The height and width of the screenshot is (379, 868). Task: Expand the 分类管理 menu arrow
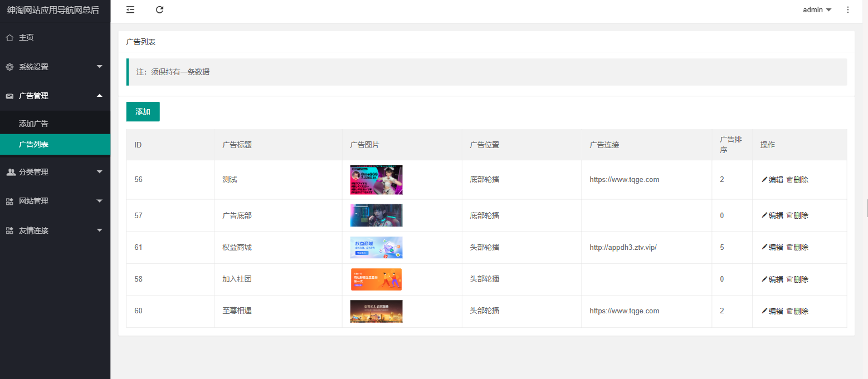[x=100, y=172]
